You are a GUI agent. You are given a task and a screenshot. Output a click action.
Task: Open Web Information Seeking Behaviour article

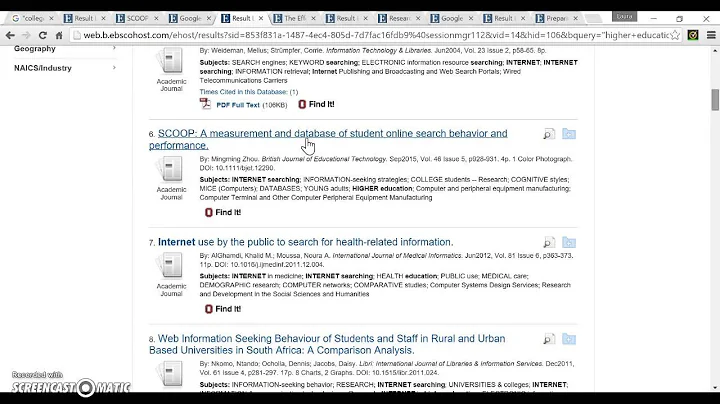point(327,344)
